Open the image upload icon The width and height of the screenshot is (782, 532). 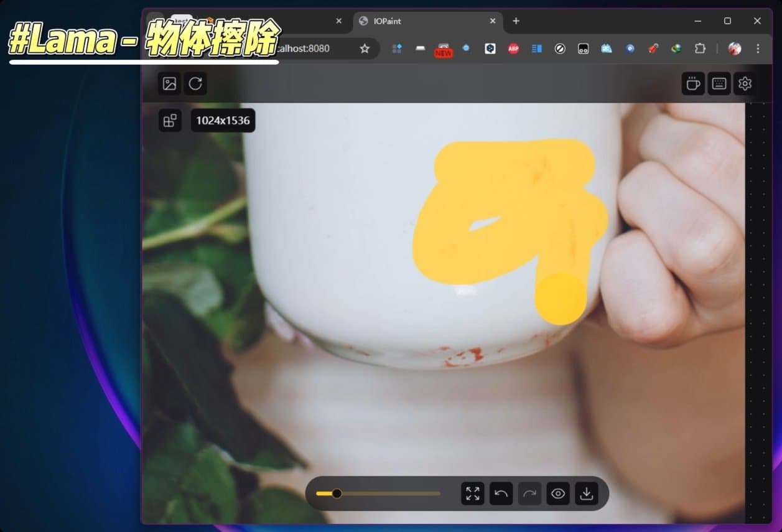click(169, 83)
